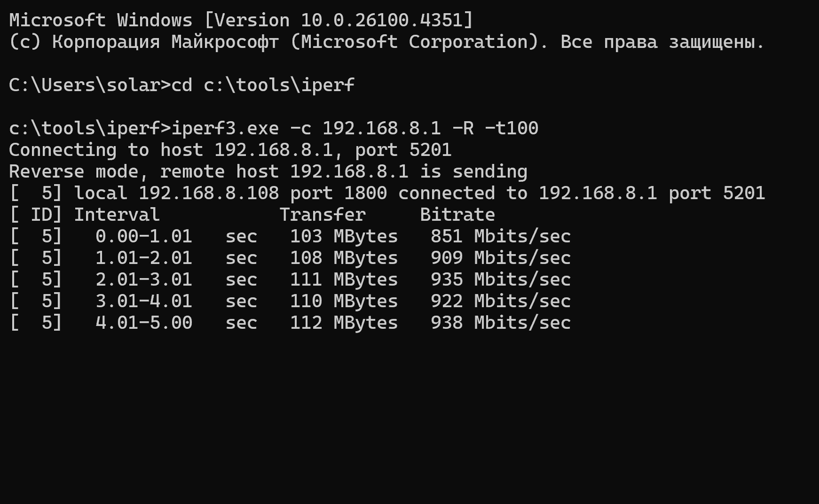The width and height of the screenshot is (819, 504).
Task: Click the iperf3.exe command text
Action: (x=225, y=128)
